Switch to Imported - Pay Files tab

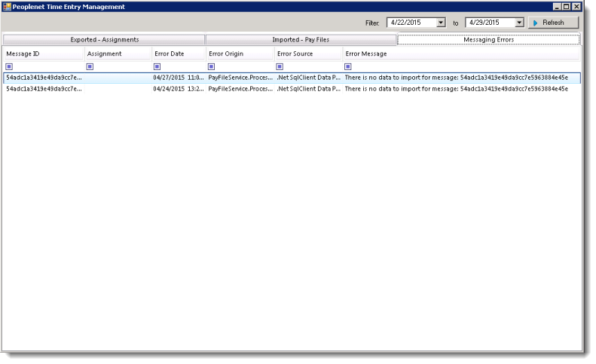pyautogui.click(x=301, y=39)
